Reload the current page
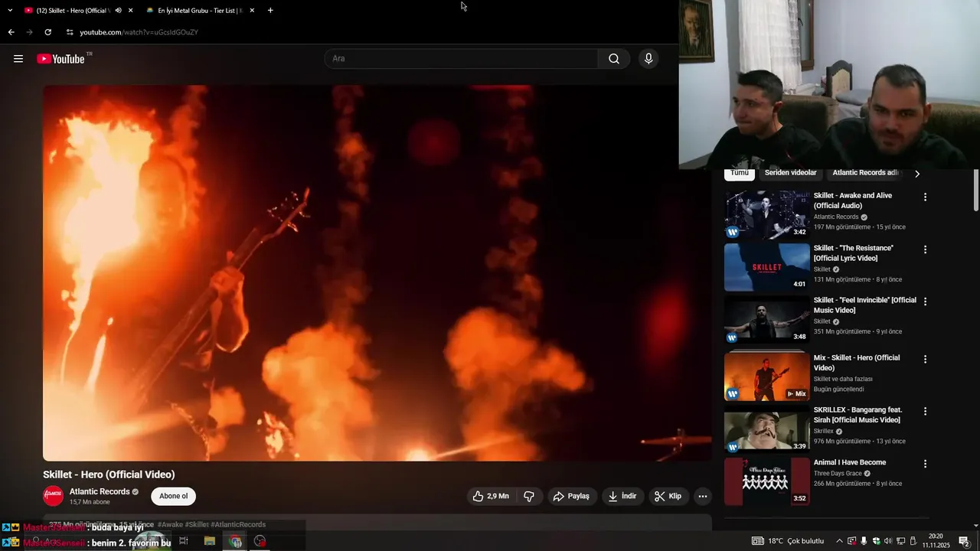 coord(47,32)
